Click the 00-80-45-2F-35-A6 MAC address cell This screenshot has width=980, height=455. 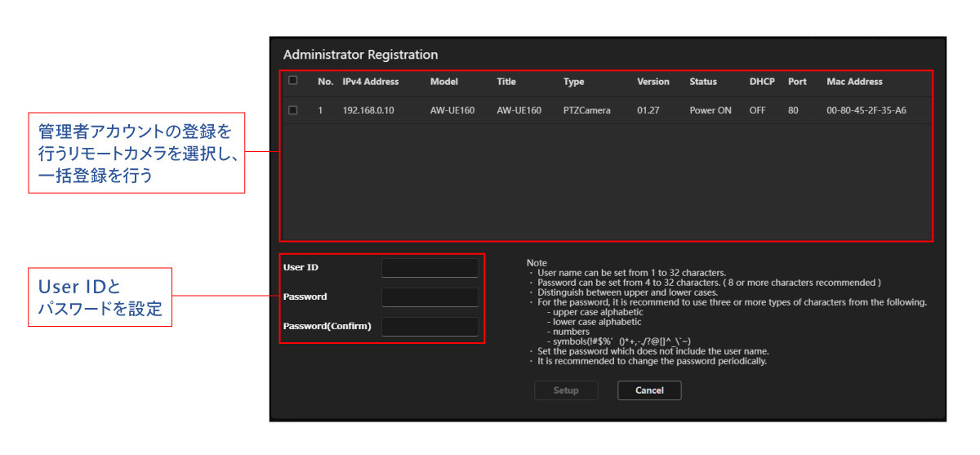pos(866,110)
